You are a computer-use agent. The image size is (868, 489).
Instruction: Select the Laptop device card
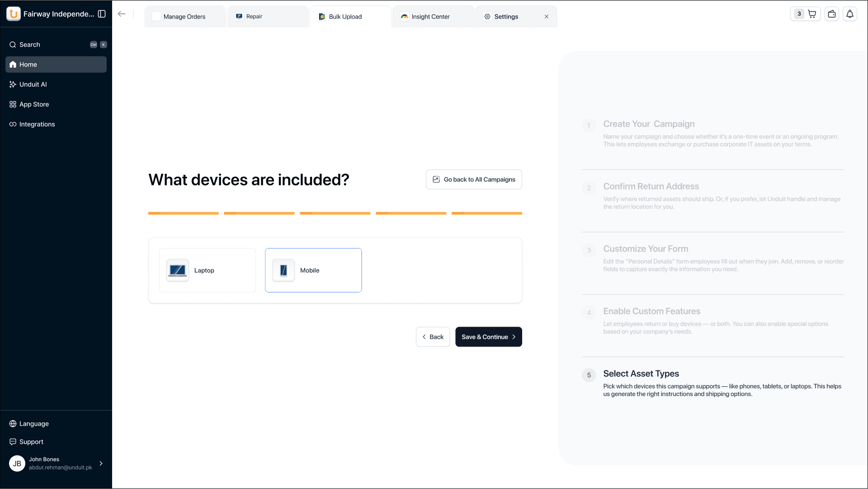coord(207,270)
